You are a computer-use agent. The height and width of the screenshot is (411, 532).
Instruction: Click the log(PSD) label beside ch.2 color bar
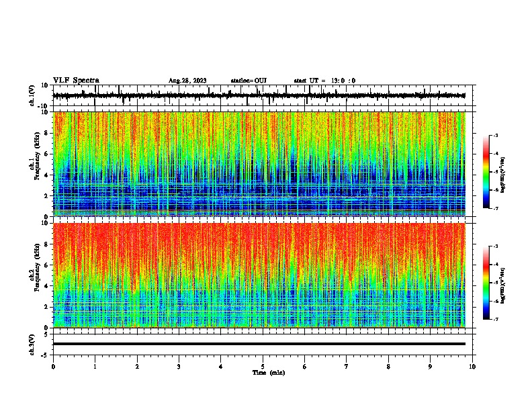503,285
